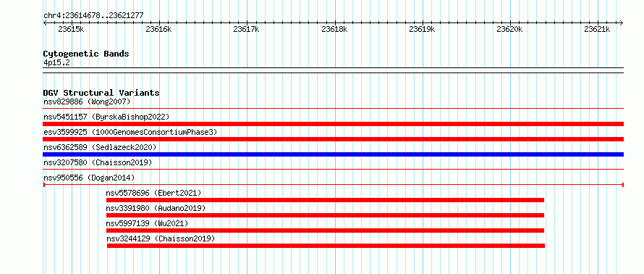
Task: Click the 23618k ruler tick label
Action: click(334, 29)
